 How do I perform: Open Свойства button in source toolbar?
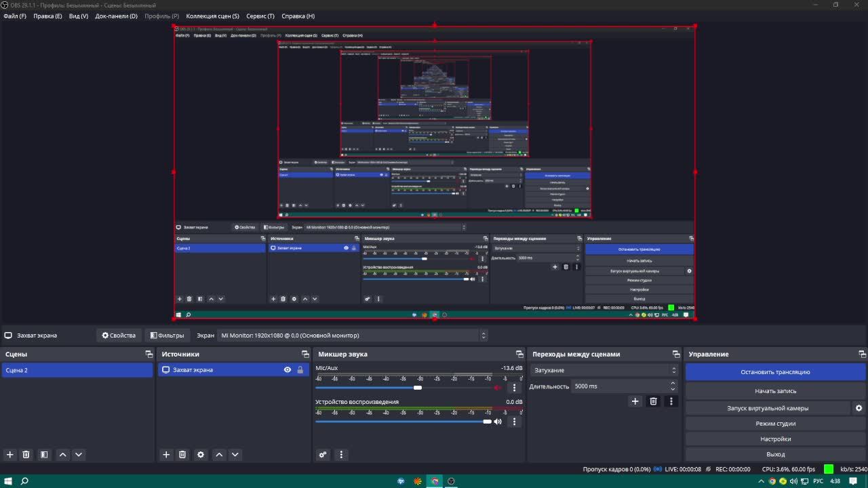click(119, 335)
